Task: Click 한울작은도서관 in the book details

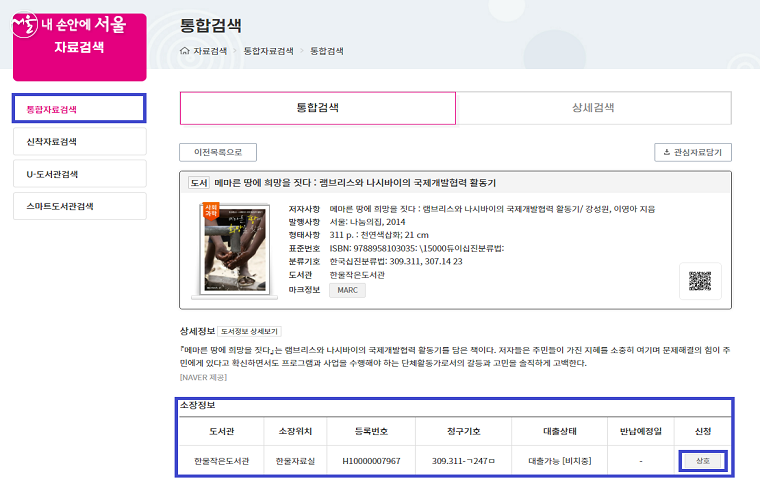Action: [x=357, y=275]
